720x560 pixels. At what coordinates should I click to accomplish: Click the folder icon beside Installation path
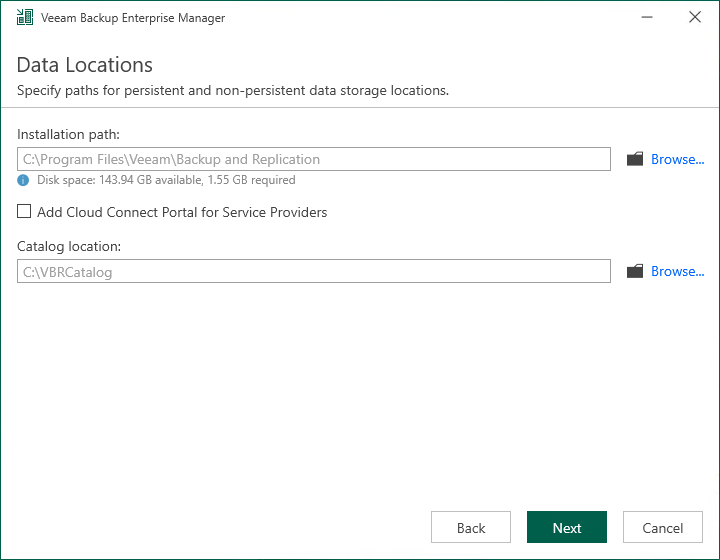635,159
